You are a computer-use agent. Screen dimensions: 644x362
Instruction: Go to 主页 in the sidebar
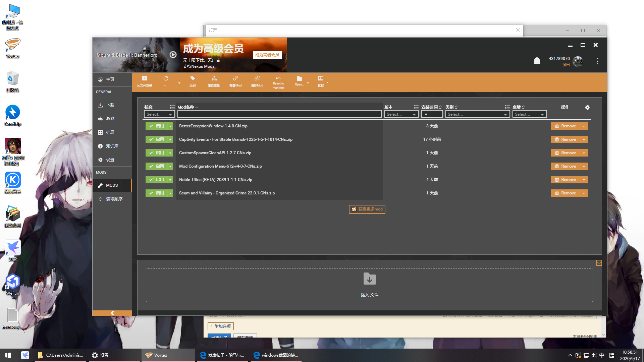coord(112,79)
